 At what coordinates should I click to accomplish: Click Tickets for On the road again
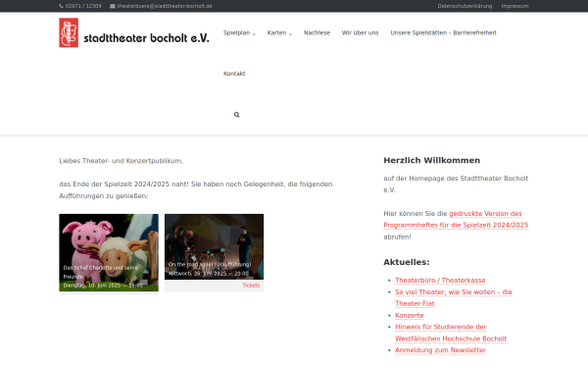(x=251, y=286)
